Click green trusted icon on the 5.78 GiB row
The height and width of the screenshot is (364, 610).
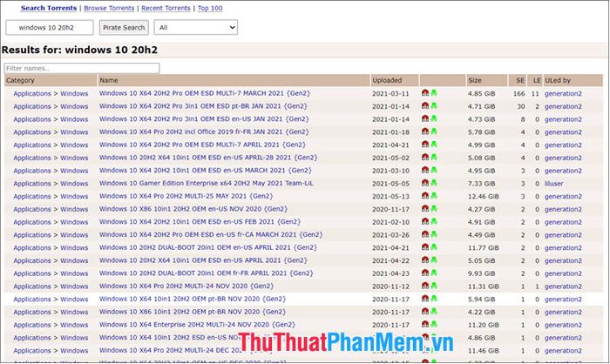tap(434, 131)
